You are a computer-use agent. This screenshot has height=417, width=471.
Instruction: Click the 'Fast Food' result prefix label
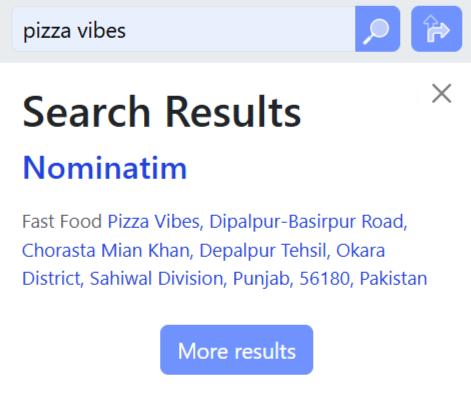pos(62,222)
